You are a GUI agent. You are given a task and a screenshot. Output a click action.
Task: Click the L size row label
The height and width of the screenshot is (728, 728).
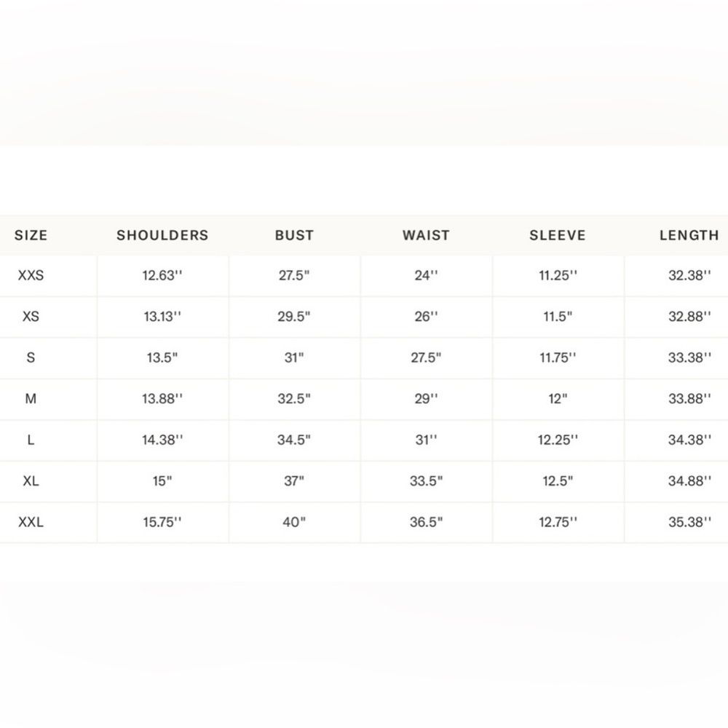(x=31, y=440)
